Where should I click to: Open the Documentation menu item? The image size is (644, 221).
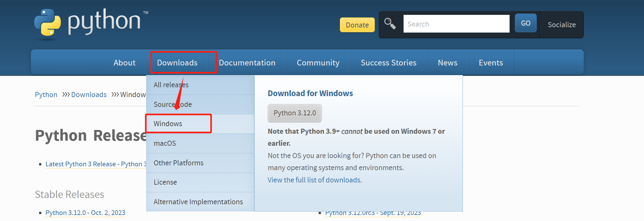pyautogui.click(x=247, y=63)
